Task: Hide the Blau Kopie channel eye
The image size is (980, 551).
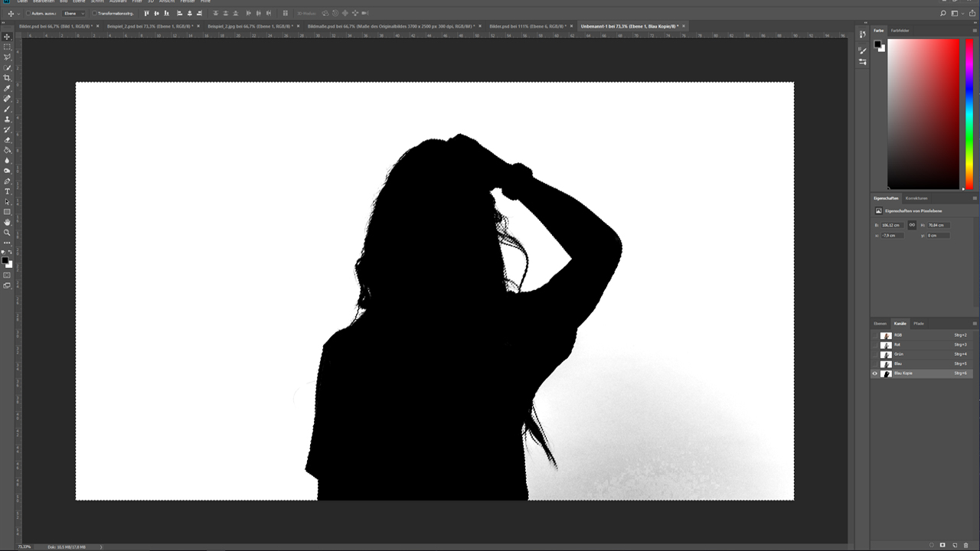Action: pyautogui.click(x=875, y=373)
